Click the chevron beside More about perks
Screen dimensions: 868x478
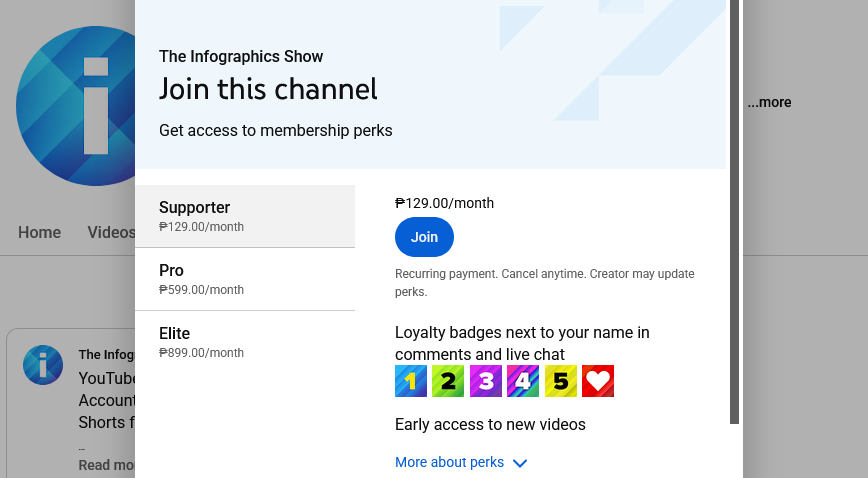pos(520,463)
